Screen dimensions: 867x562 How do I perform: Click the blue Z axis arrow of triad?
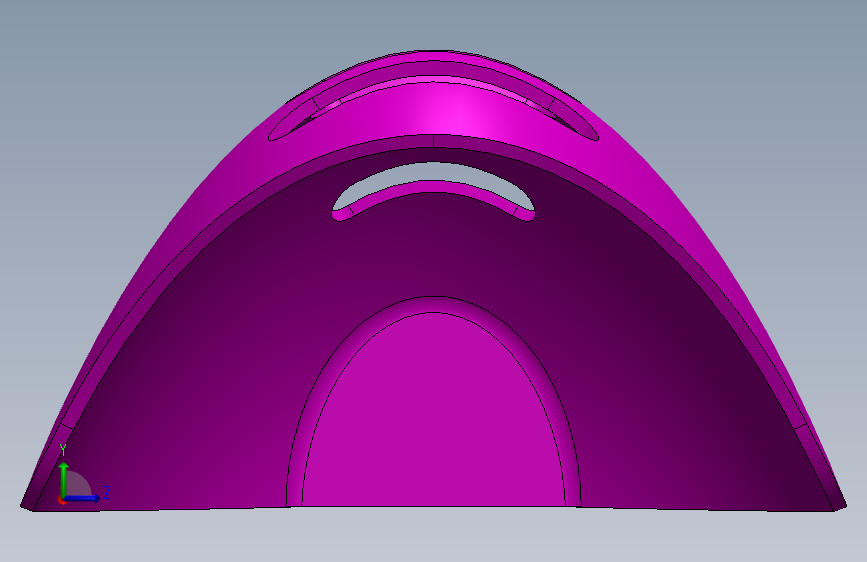(x=83, y=498)
